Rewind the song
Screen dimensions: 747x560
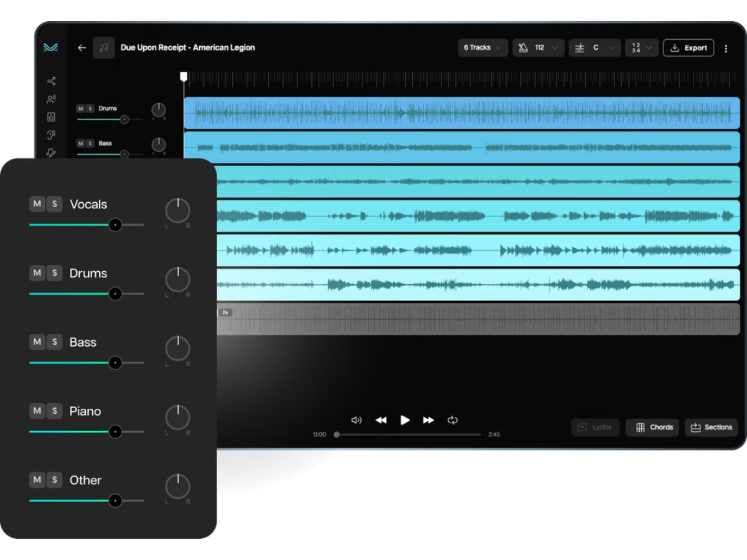(381, 420)
